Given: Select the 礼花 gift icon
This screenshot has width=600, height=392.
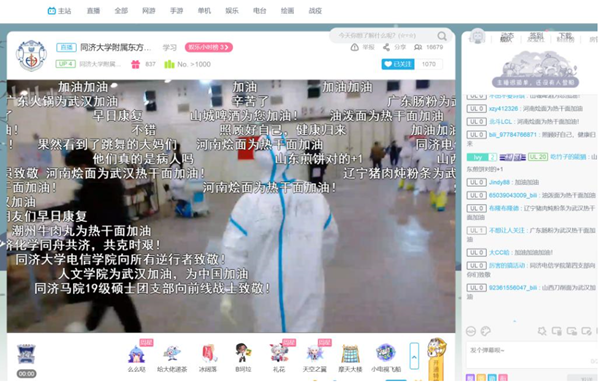Looking at the screenshot, I should 279,353.
